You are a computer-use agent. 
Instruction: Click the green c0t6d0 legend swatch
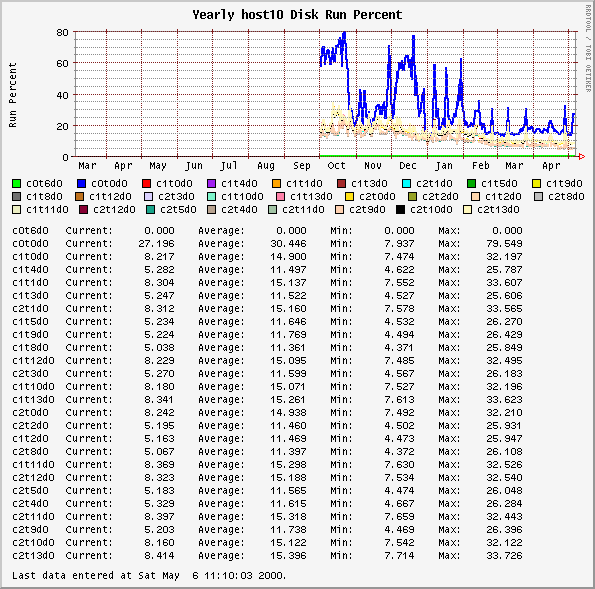[x=16, y=184]
